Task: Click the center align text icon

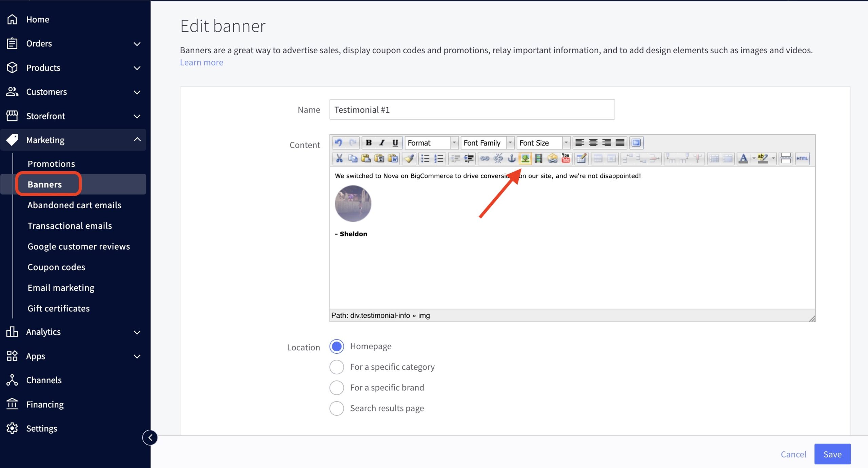Action: click(593, 143)
